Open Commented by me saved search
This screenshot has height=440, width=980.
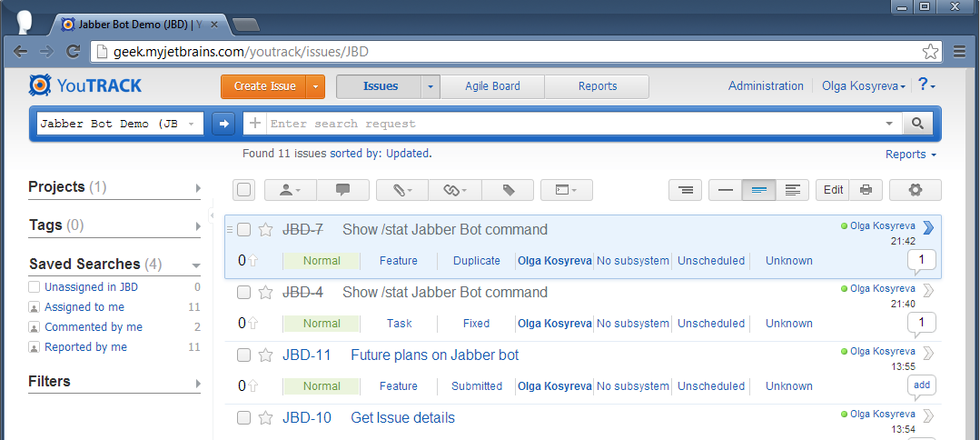click(94, 327)
